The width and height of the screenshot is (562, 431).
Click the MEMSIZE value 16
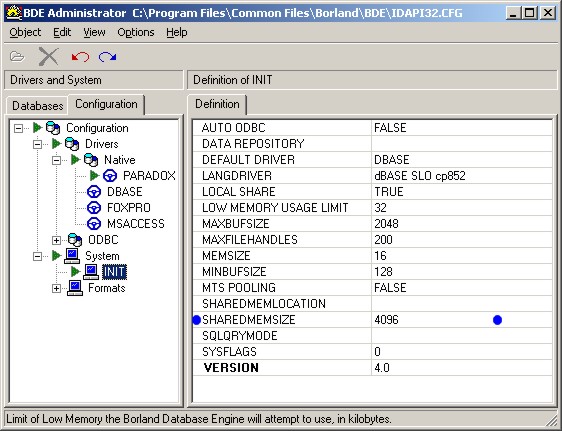coord(380,256)
